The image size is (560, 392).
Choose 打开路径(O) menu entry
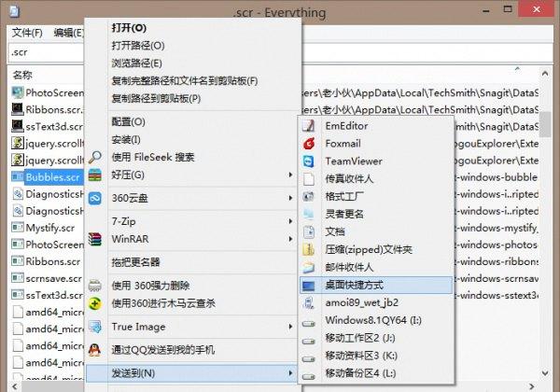point(138,46)
